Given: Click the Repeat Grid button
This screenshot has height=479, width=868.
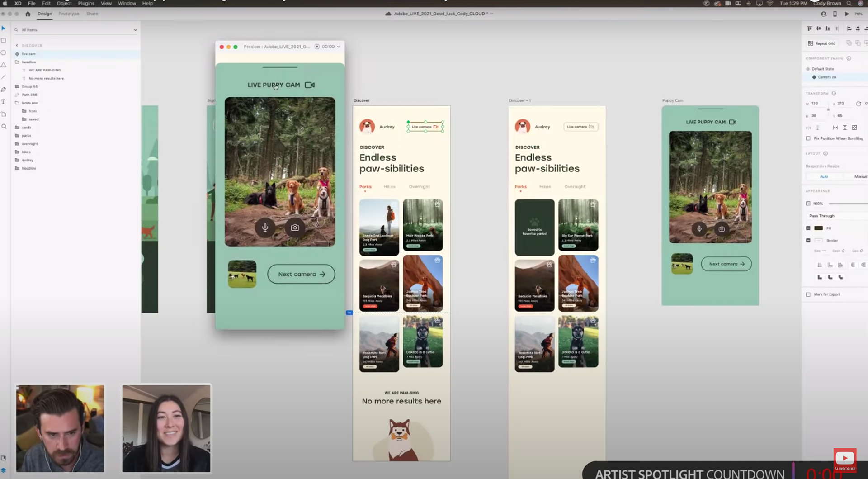Looking at the screenshot, I should tap(822, 43).
